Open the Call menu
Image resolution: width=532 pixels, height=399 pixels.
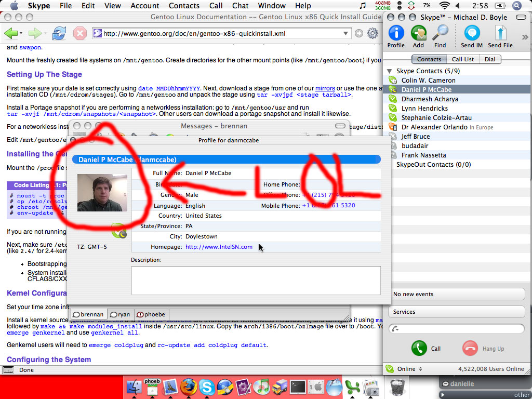[216, 5]
